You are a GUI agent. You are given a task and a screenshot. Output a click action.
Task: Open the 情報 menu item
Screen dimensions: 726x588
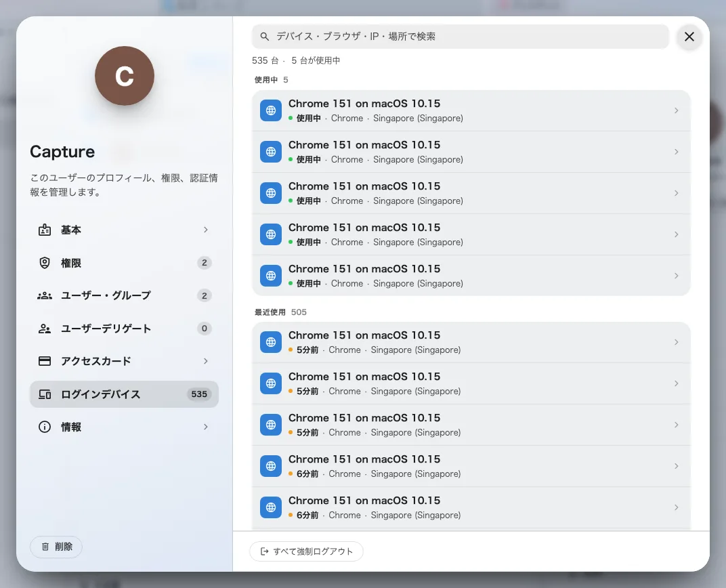pyautogui.click(x=124, y=427)
